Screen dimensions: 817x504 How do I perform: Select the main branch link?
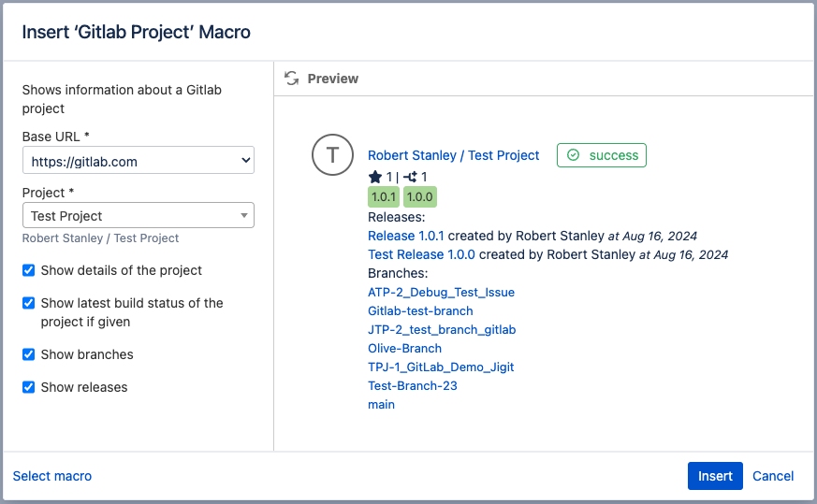(381, 404)
